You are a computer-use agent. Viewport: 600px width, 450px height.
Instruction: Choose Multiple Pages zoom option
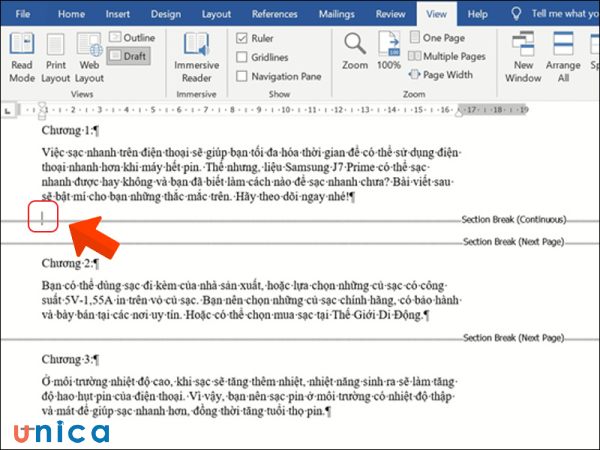447,56
